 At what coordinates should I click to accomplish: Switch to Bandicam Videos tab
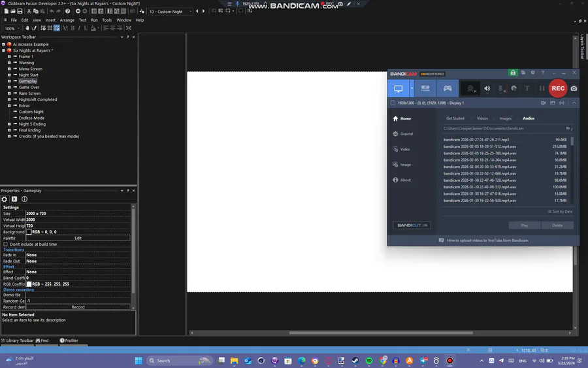482,118
